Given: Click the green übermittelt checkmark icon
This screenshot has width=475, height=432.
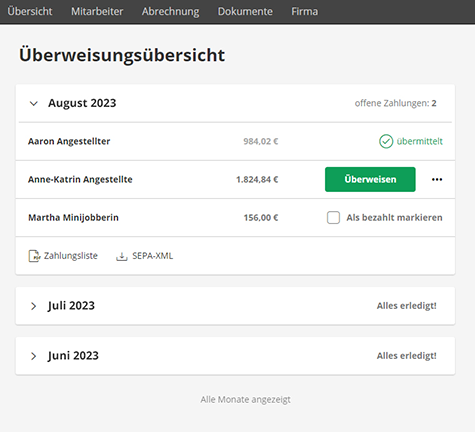Looking at the screenshot, I should [x=386, y=141].
